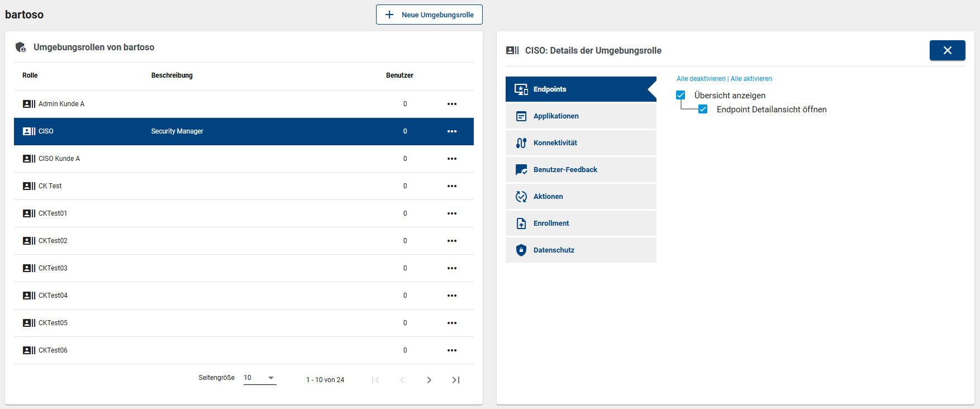Click the Datenschutz shield icon
The width and height of the screenshot is (980, 409).
tap(521, 250)
